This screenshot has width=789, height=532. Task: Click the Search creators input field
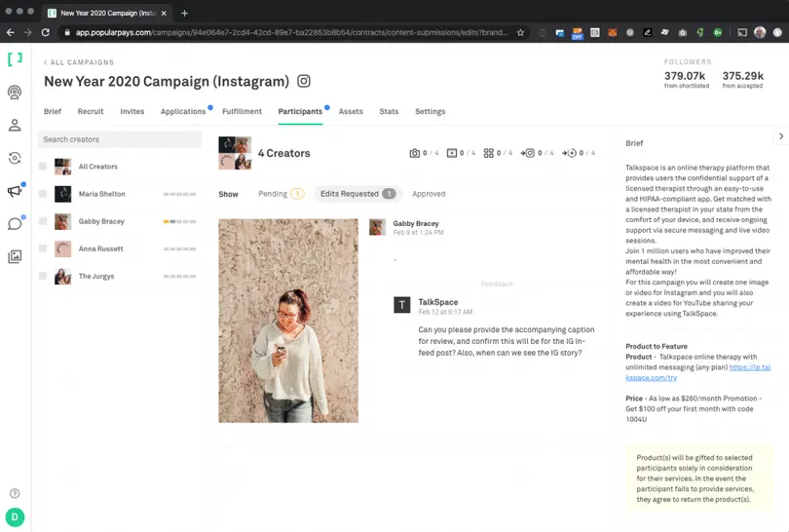pos(119,139)
